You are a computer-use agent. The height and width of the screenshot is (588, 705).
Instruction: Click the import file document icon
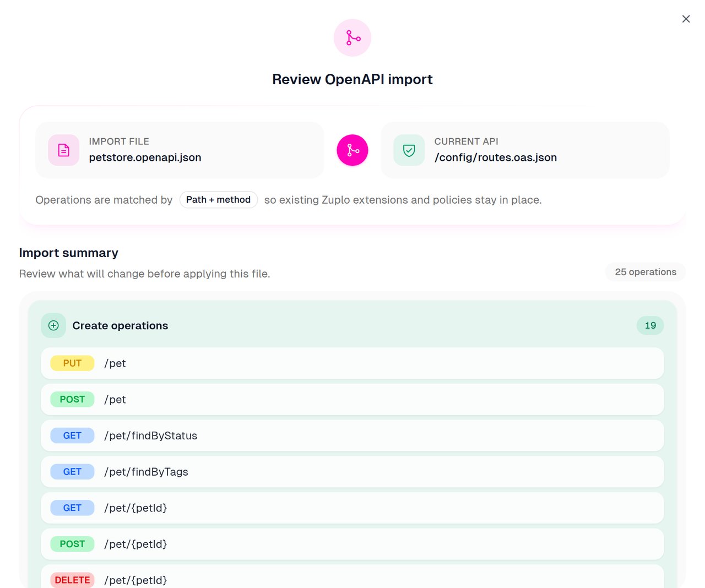coord(64,150)
